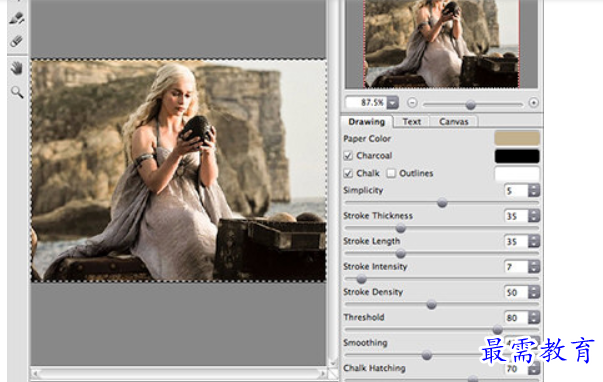Click the Stroke Intensity value field
The height and width of the screenshot is (382, 603).
click(516, 267)
